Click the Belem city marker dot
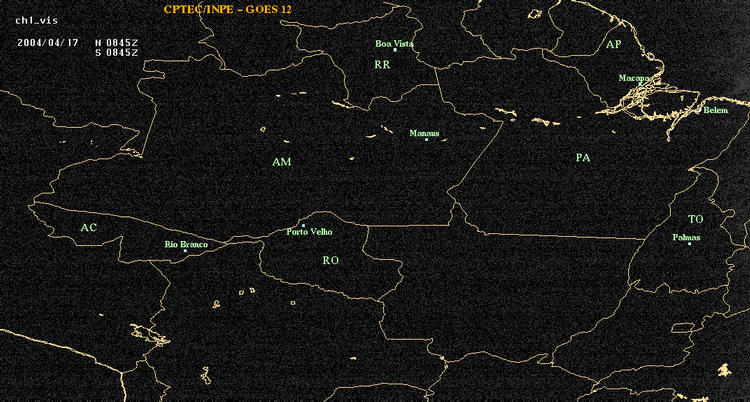The width and height of the screenshot is (750, 402). 700,110
